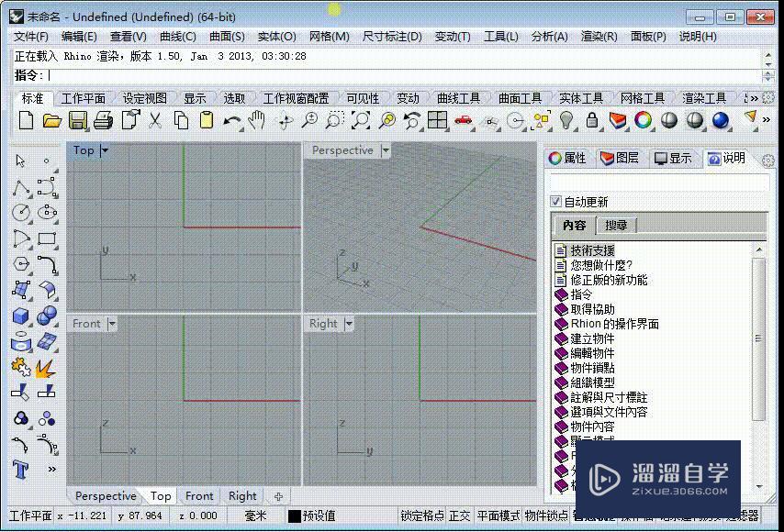The height and width of the screenshot is (532, 784).
Task: Open the 渲染(R) menu
Action: (x=599, y=37)
